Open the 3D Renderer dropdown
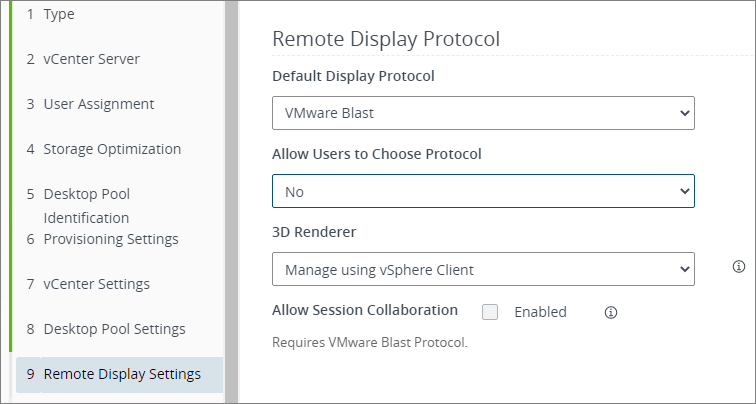This screenshot has height=404, width=756. point(483,269)
